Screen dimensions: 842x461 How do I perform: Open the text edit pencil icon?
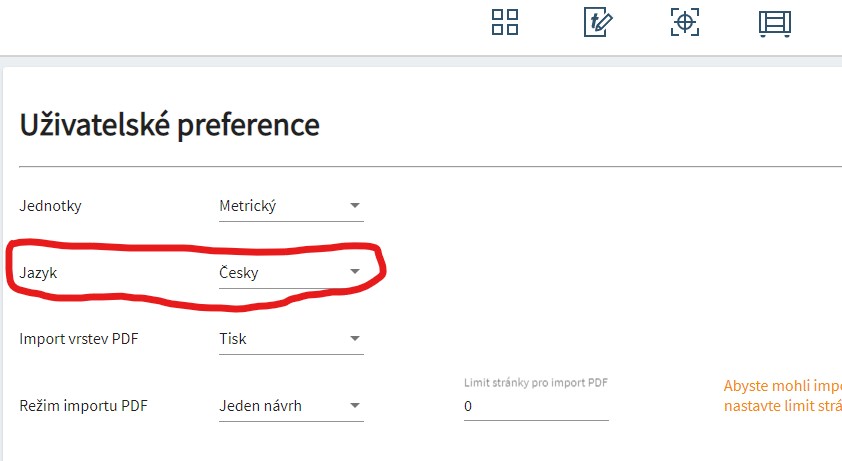coord(597,22)
